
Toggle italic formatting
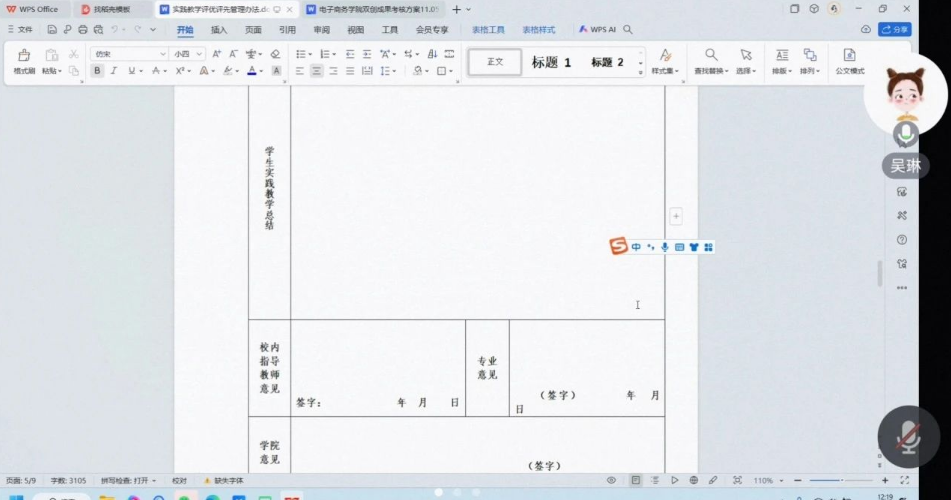(x=114, y=71)
